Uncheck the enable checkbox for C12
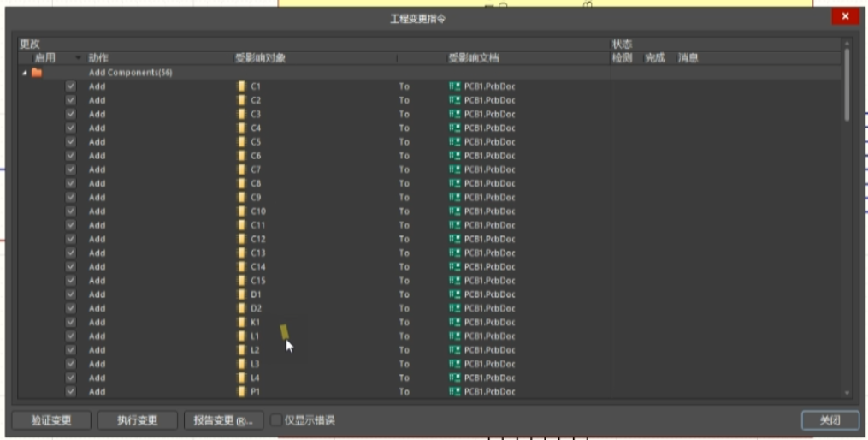The image size is (868, 440). pos(70,239)
